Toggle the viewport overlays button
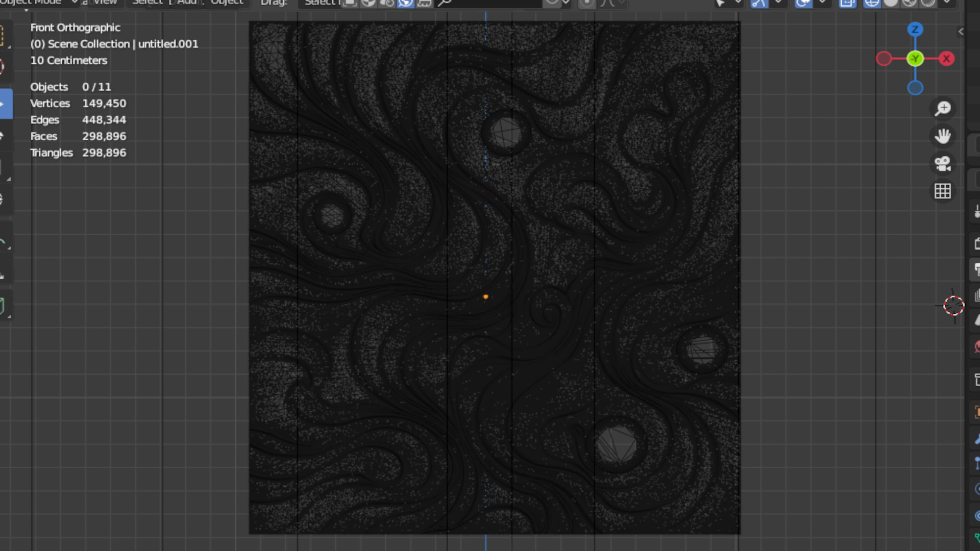Image resolution: width=980 pixels, height=551 pixels. tap(803, 3)
